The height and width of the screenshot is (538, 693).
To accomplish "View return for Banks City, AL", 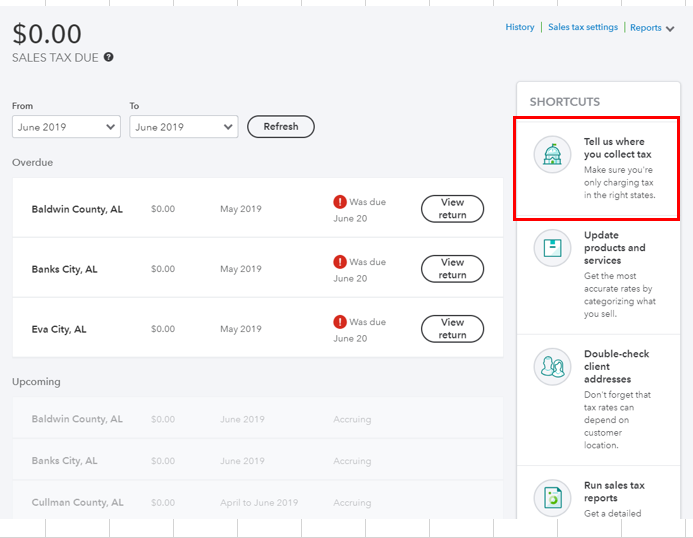I will [x=452, y=269].
